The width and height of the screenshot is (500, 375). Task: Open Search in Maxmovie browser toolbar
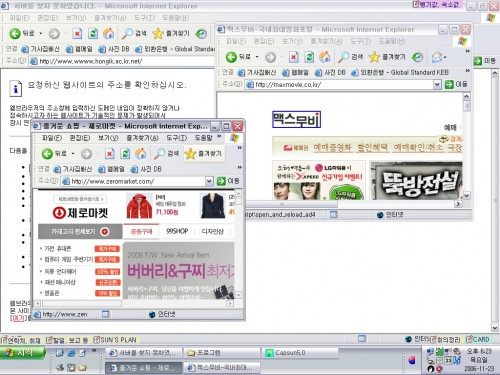[350, 57]
